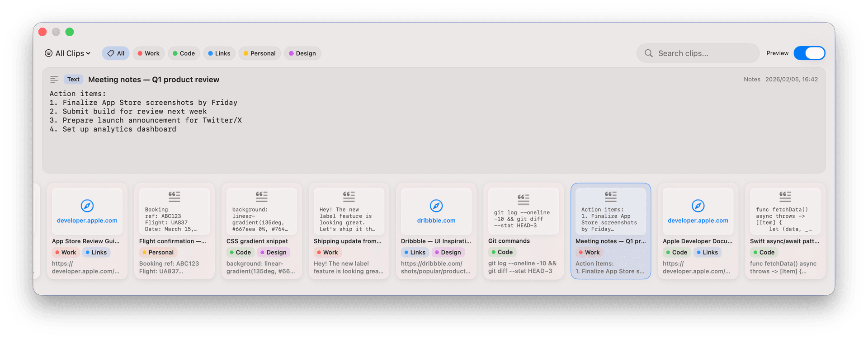This screenshot has width=868, height=339.
Task: Open developer.apple.com link on Apple Developer Docu card
Action: (698, 221)
